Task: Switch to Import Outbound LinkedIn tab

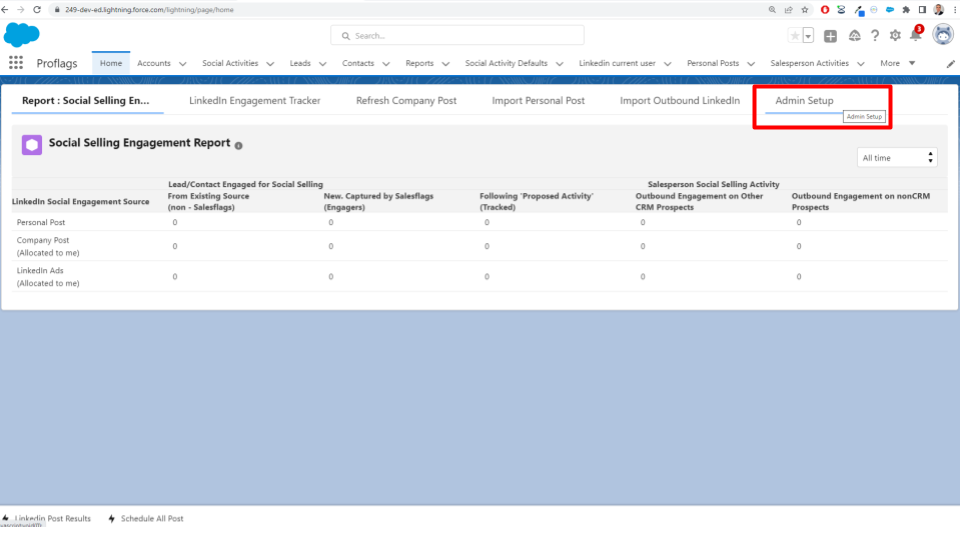Action: pyautogui.click(x=680, y=100)
